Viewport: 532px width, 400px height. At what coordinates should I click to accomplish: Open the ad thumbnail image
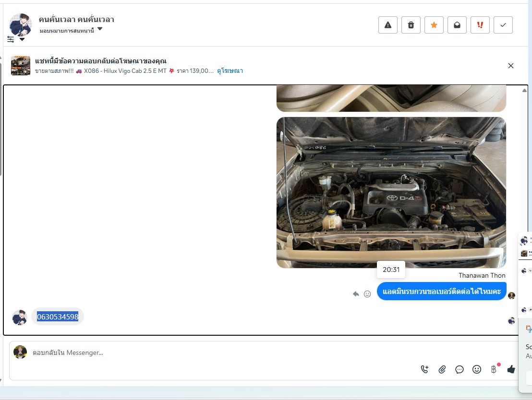[x=21, y=66]
